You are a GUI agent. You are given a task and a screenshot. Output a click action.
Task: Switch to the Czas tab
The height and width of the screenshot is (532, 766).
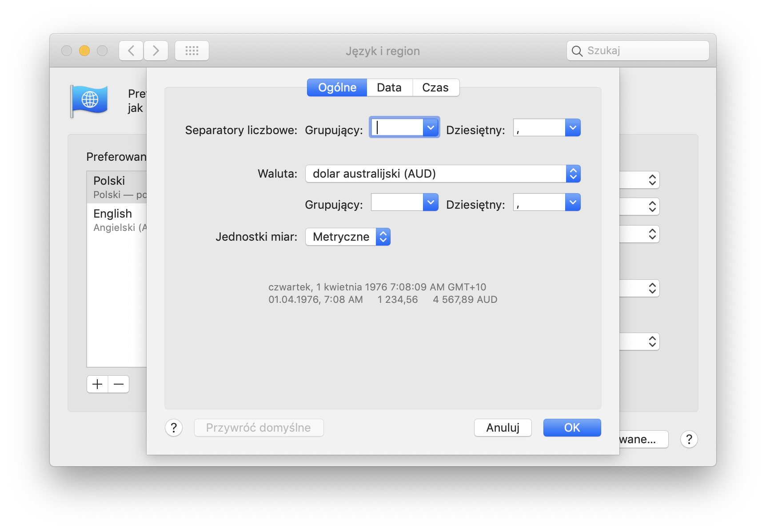point(435,87)
